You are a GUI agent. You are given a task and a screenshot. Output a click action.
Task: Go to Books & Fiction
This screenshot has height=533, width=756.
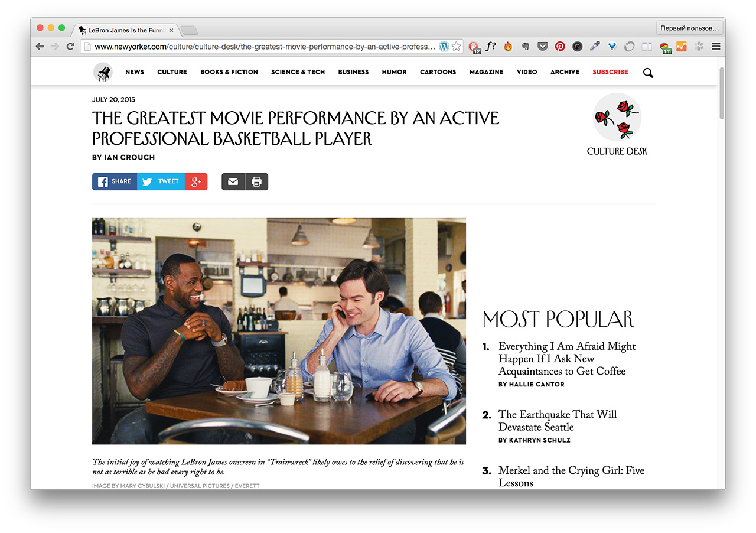coord(229,72)
